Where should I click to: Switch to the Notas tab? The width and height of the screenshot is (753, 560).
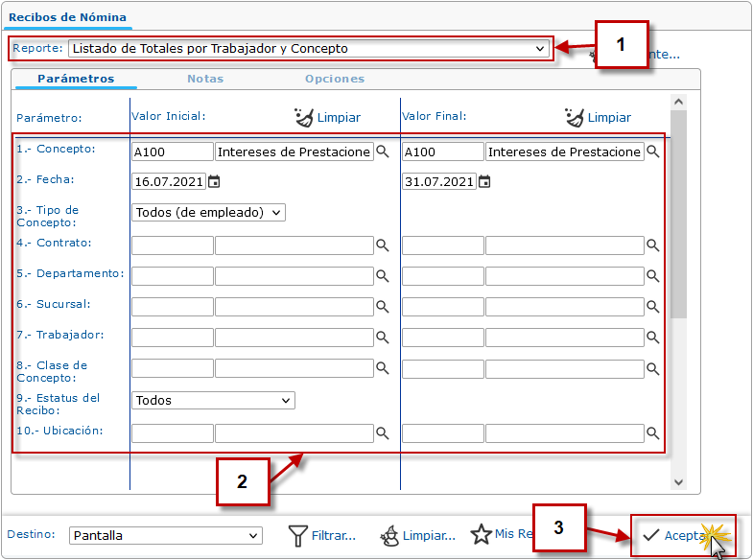tap(205, 79)
